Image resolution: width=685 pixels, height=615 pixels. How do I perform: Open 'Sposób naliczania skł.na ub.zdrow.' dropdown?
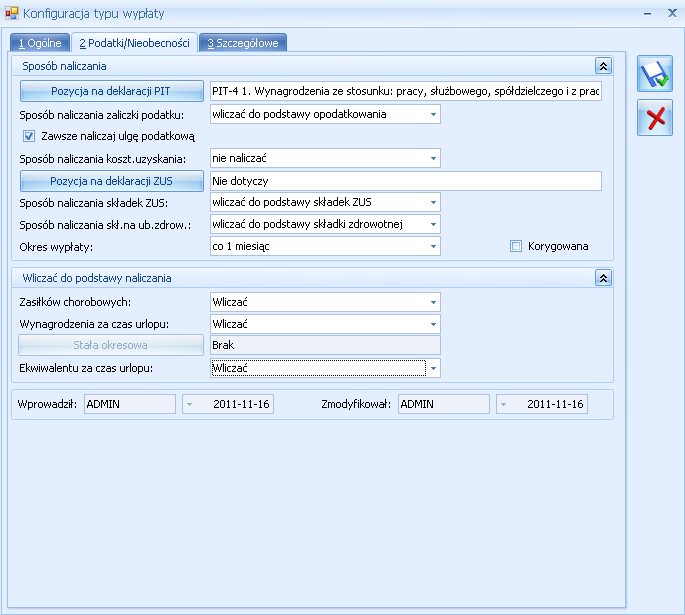[x=433, y=224]
